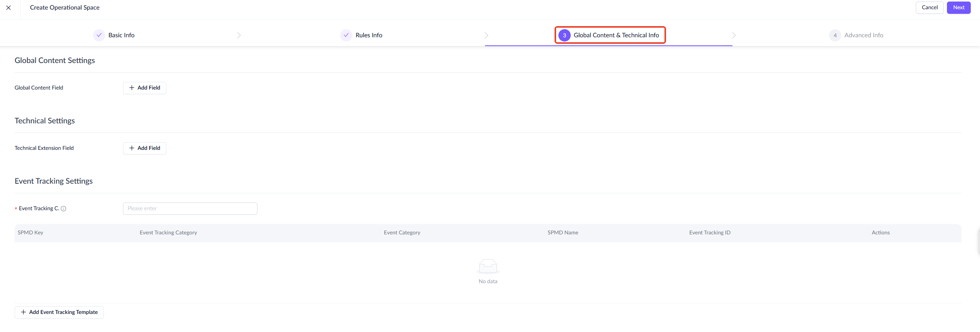Screen dimensions: 980x332
Task: Click the plus icon for Global Content Field
Action: point(132,88)
